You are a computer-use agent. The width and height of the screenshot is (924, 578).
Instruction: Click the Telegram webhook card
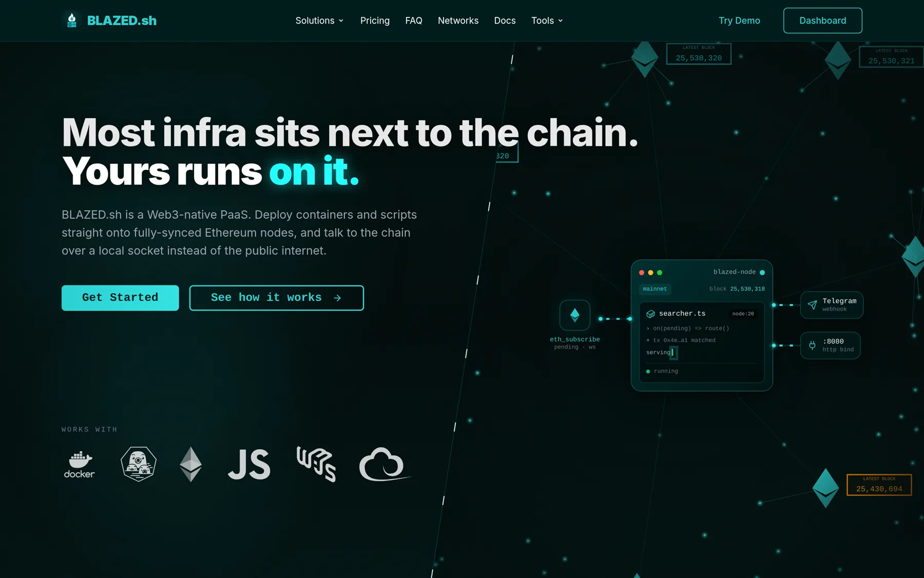tap(832, 305)
